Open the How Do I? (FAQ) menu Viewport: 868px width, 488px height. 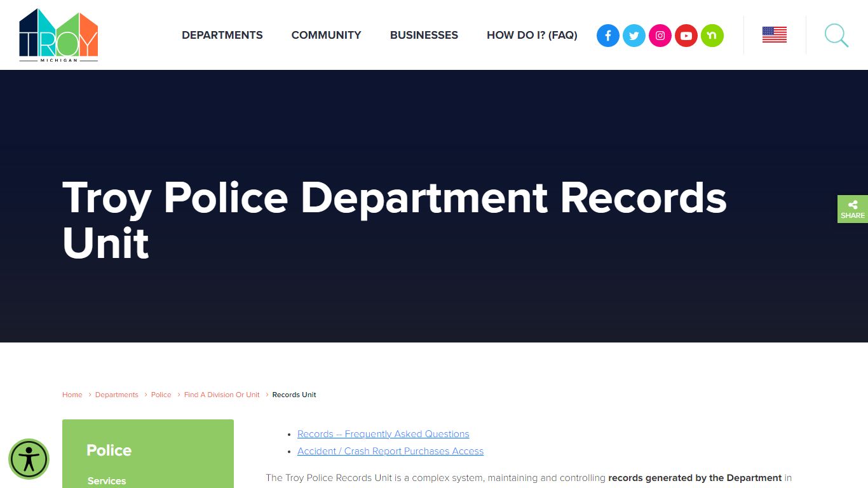(x=532, y=36)
